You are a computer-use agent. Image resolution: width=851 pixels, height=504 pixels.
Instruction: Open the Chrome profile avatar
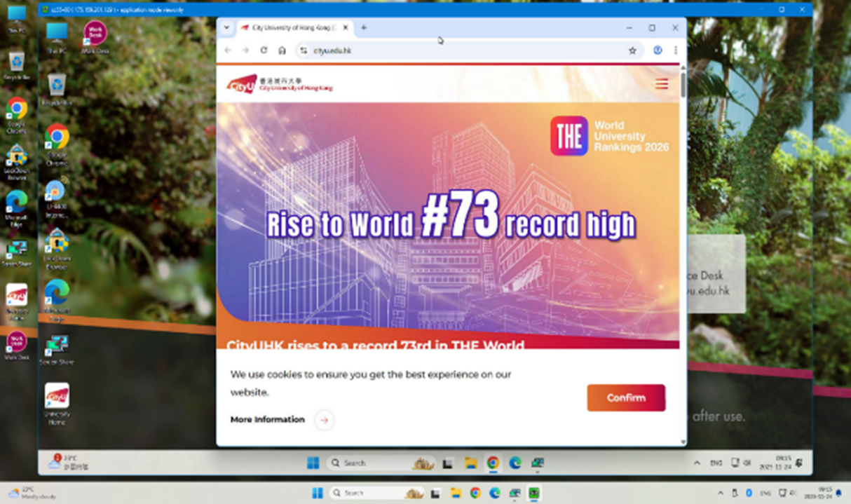(658, 50)
